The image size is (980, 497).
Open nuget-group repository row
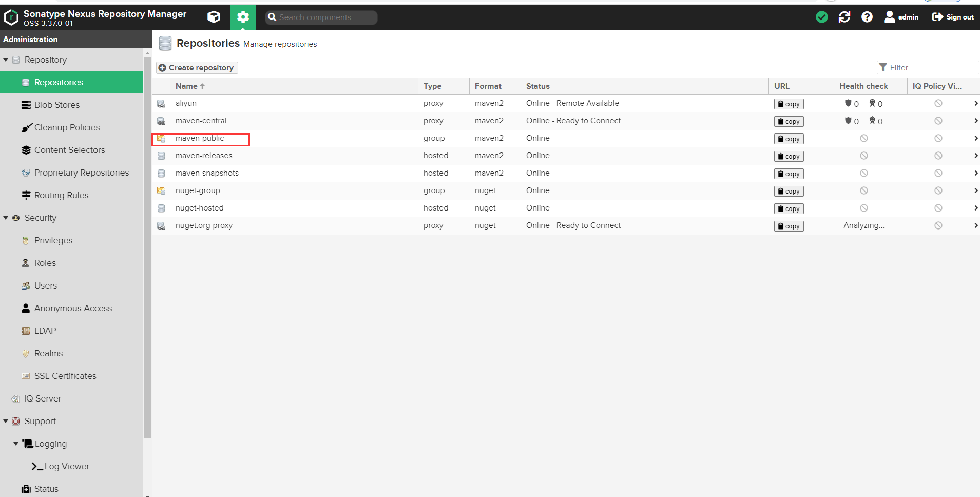click(566, 190)
